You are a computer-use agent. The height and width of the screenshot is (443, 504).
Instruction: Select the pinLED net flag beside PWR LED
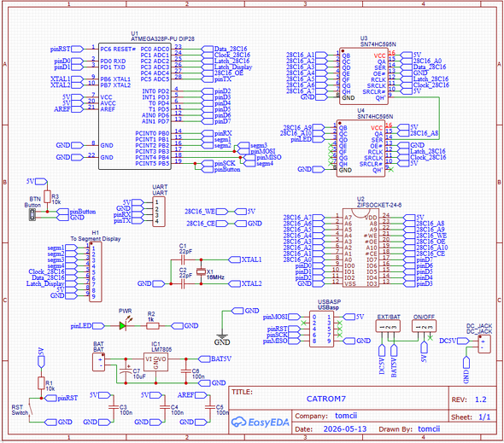coord(87,326)
